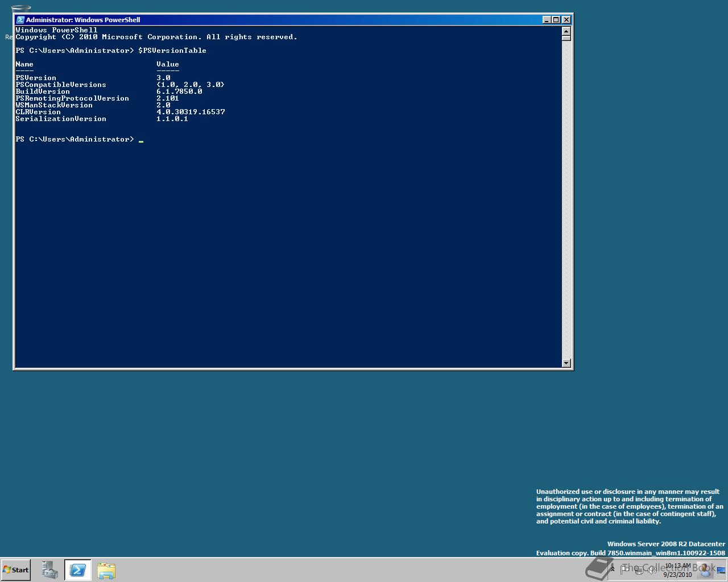Minimize the PowerShell window
This screenshot has height=582, width=728.
pos(547,19)
